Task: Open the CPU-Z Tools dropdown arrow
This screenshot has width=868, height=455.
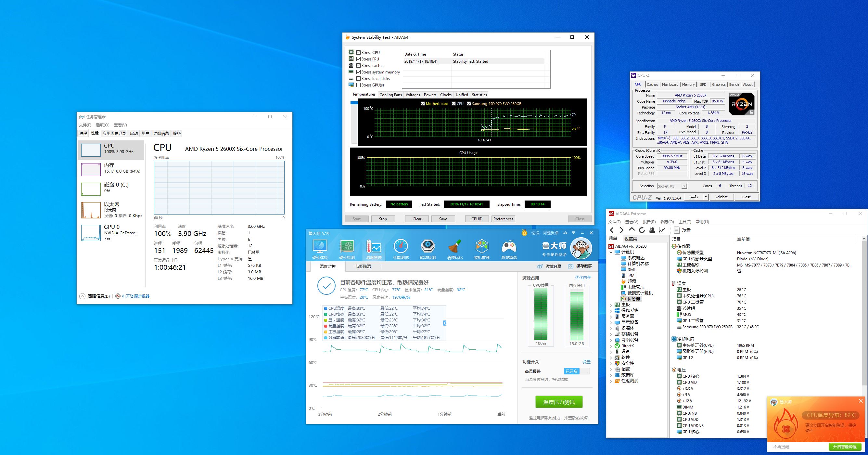Action: 706,197
